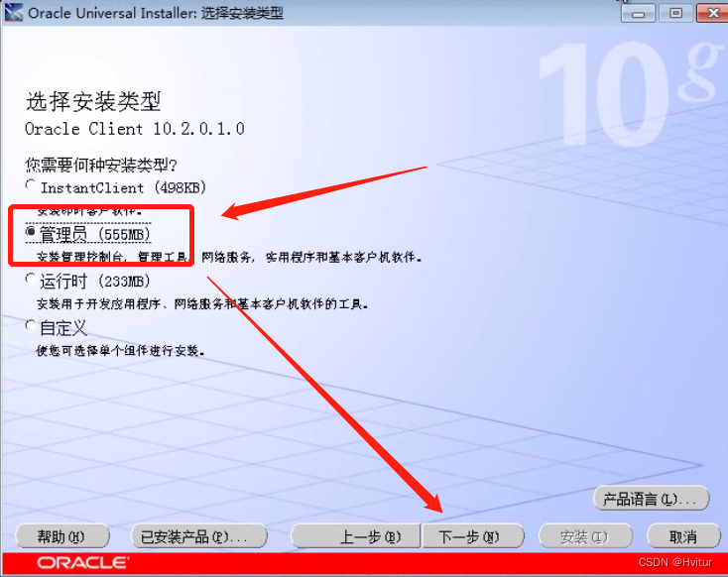Click the 运行时 description about 开发应用程序
Image resolution: width=728 pixels, height=577 pixels.
coord(202,304)
